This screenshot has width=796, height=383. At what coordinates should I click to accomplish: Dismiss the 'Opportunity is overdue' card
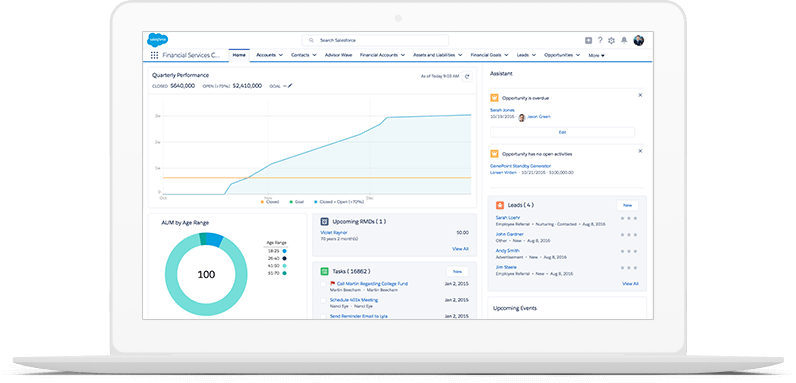pyautogui.click(x=640, y=95)
